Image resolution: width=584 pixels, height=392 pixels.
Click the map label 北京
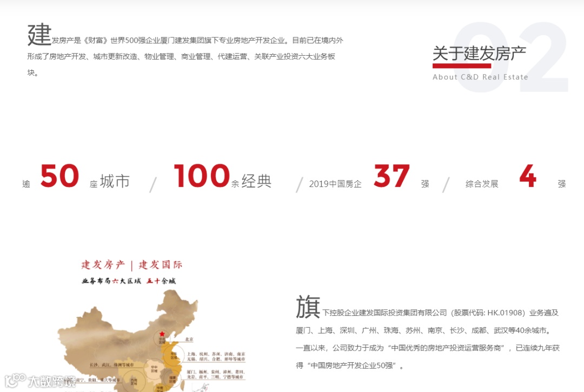click(189, 340)
